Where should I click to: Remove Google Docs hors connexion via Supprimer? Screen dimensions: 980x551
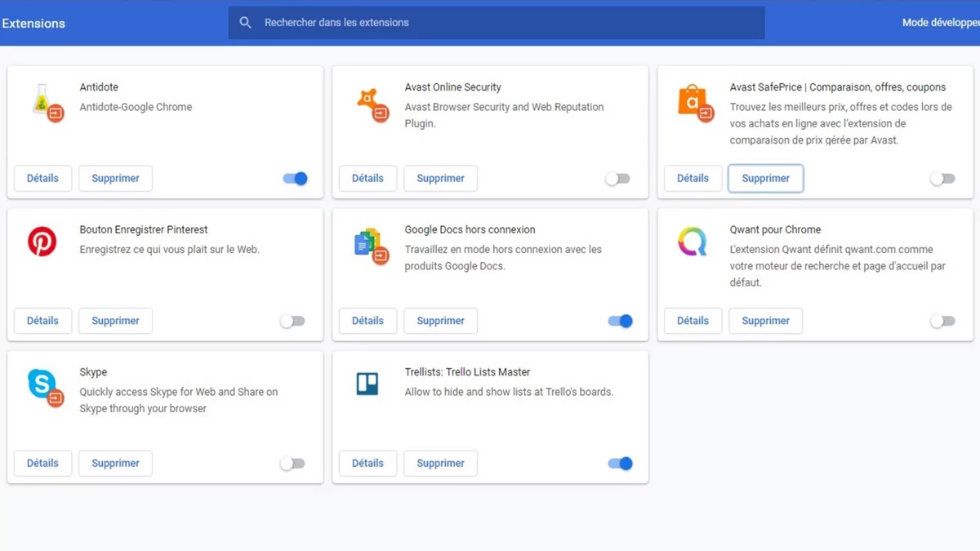click(440, 321)
